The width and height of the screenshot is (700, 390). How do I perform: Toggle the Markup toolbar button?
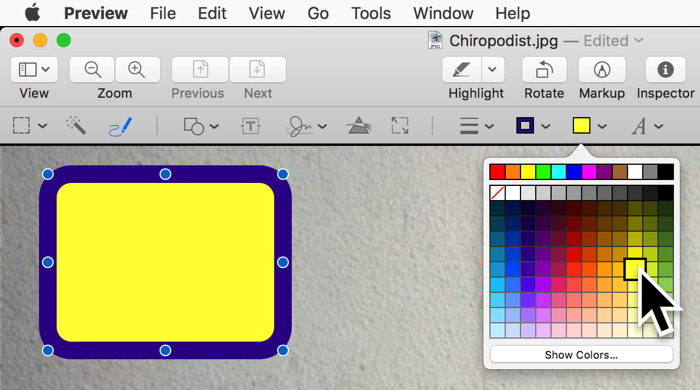pyautogui.click(x=602, y=70)
